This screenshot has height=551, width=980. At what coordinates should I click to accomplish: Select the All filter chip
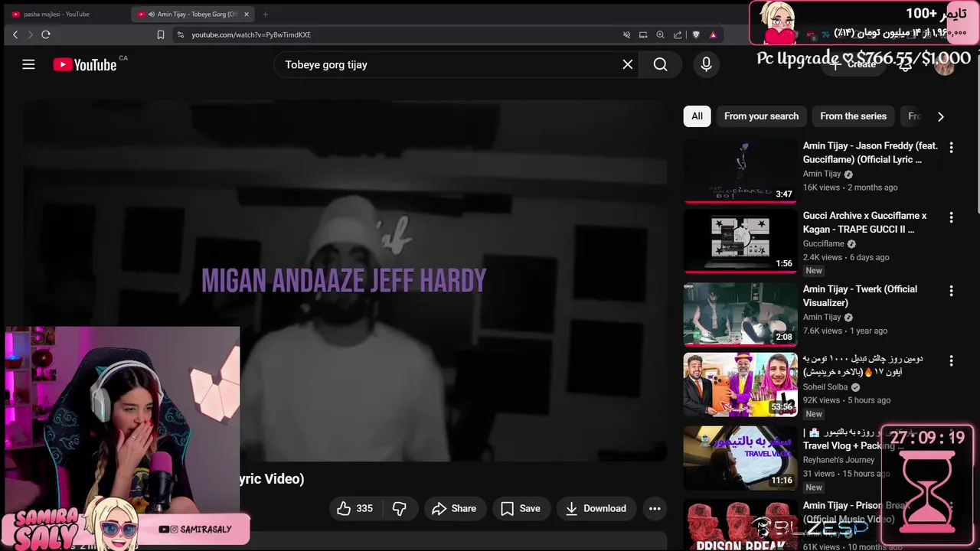coord(697,116)
